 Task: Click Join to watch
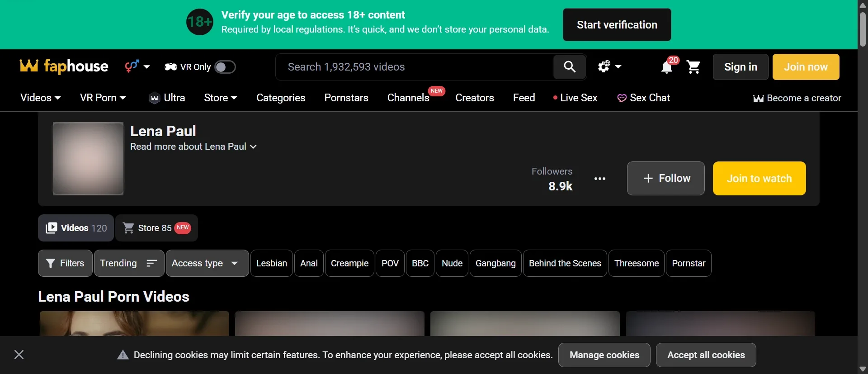[759, 178]
